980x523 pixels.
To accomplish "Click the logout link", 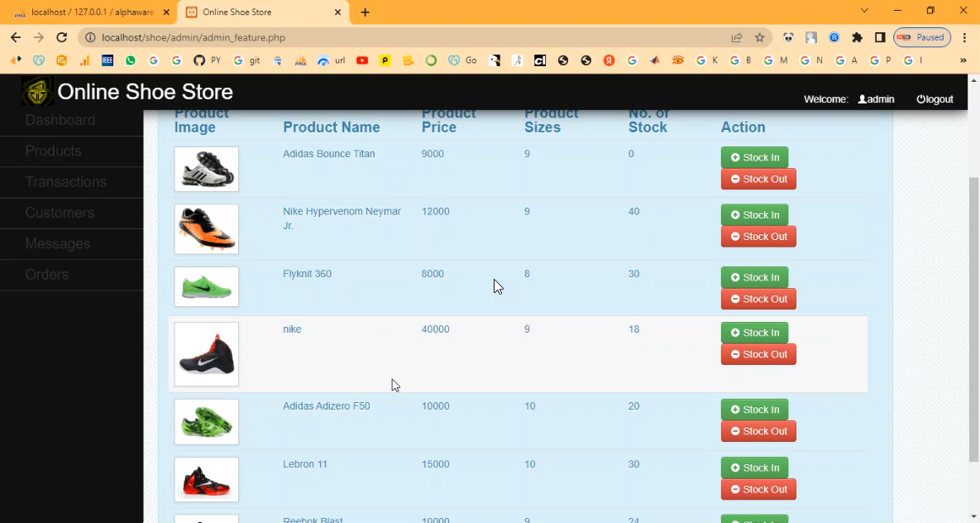I will tap(935, 99).
